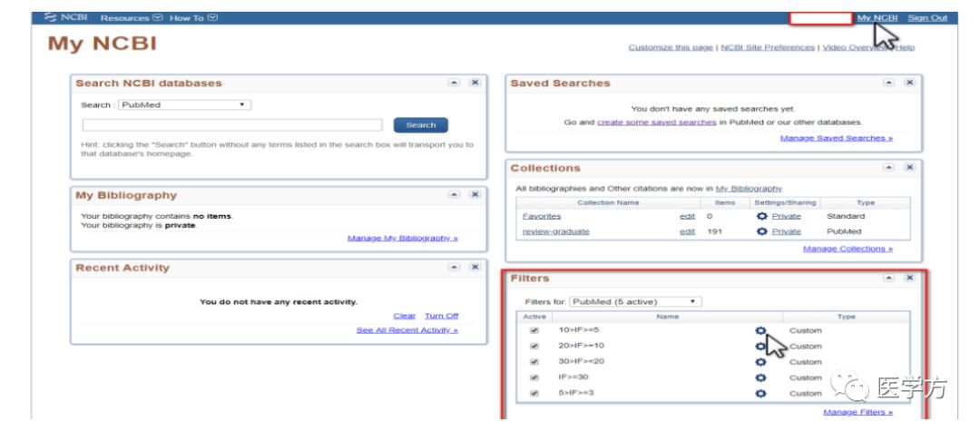Open Manage My Bibliography

click(403, 238)
